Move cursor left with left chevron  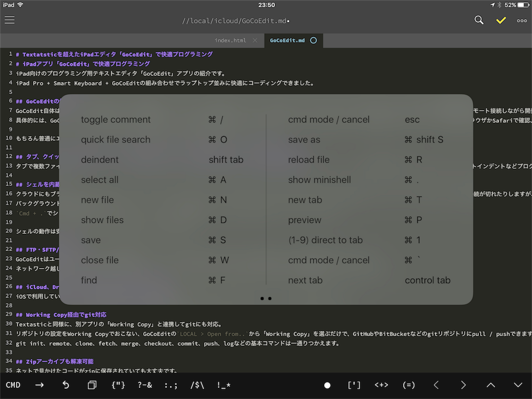pyautogui.click(x=436, y=385)
